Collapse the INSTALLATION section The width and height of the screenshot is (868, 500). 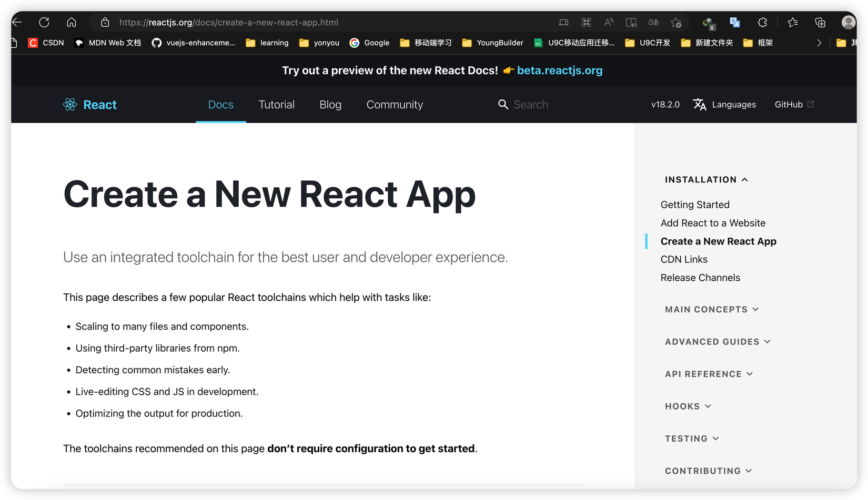pyautogui.click(x=706, y=180)
